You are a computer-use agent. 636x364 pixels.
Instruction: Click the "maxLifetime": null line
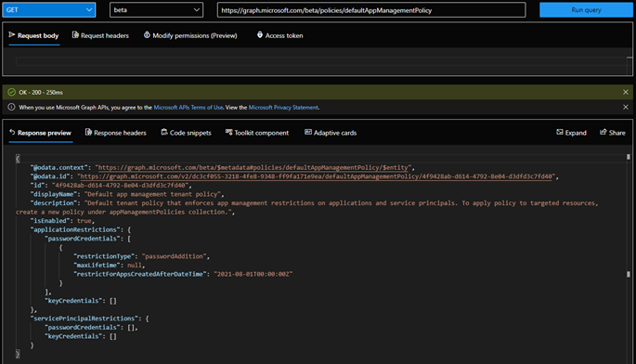tap(110, 266)
